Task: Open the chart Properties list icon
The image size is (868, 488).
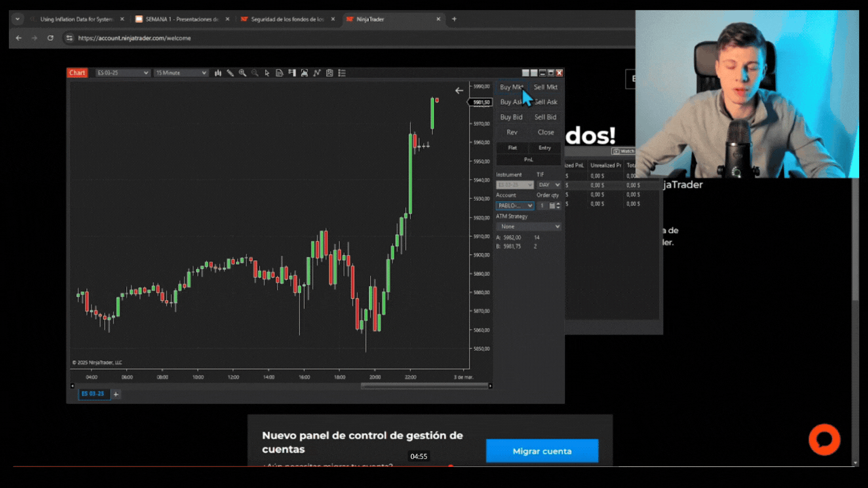Action: pos(342,73)
